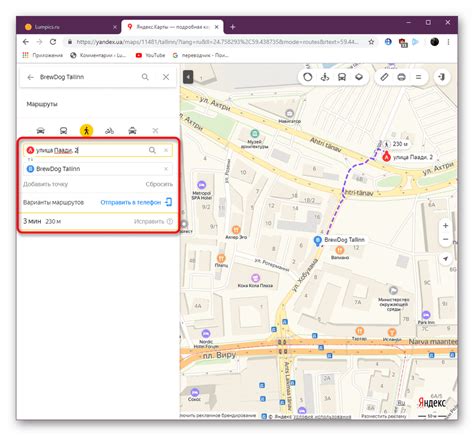Click the sign-in icon on map

pos(442,77)
